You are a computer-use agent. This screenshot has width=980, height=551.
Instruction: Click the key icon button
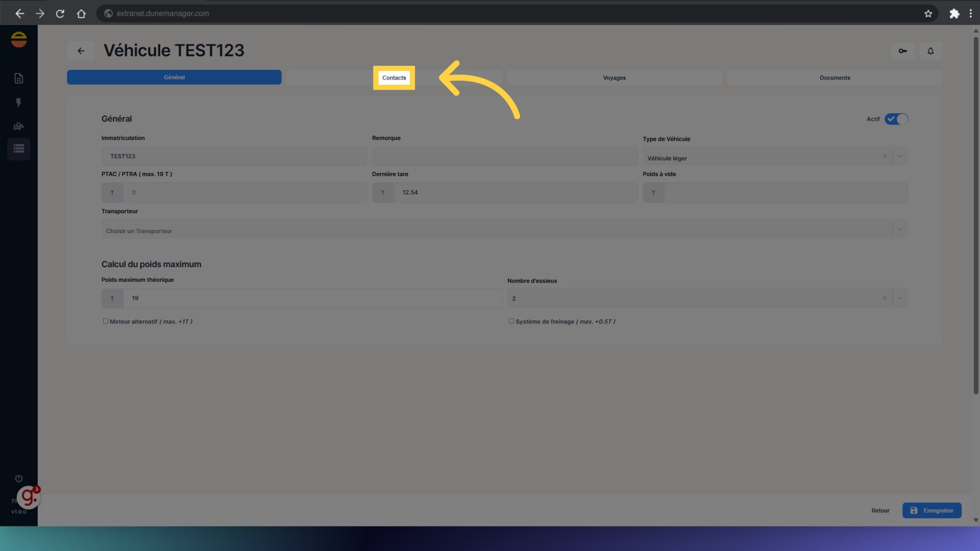coord(902,51)
